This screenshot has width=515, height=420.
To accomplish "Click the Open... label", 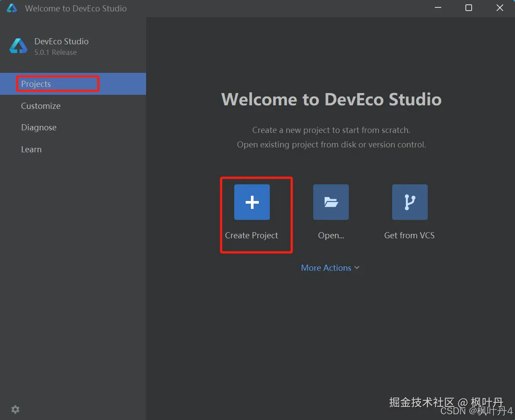I will tap(331, 235).
